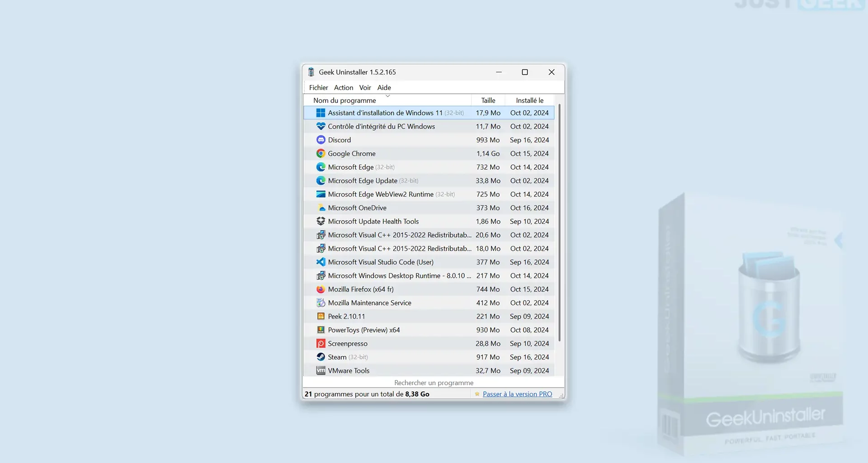Select the Peek 2.10.11 icon

click(321, 316)
